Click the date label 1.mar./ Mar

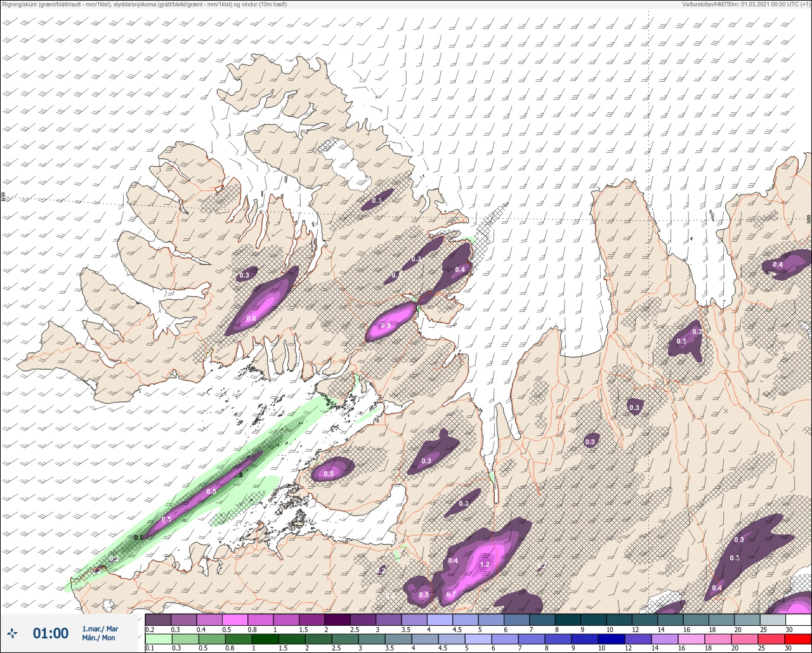(100, 628)
